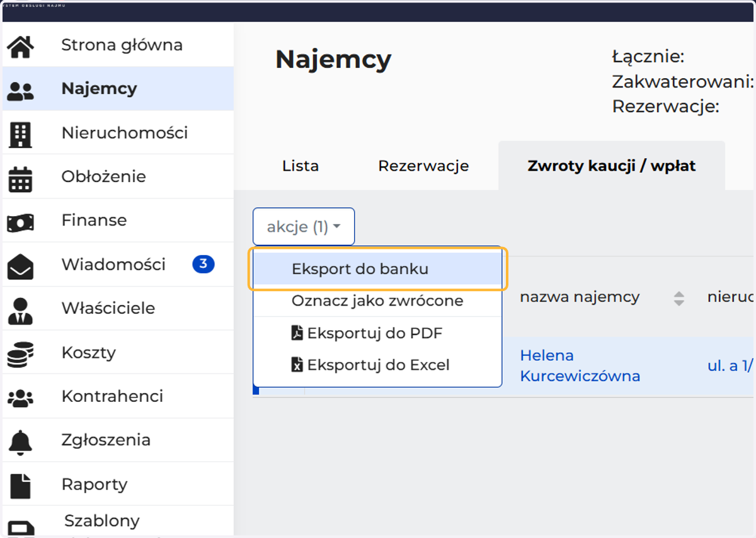
Task: Click the banknote icon beside Finanse
Action: [20, 222]
